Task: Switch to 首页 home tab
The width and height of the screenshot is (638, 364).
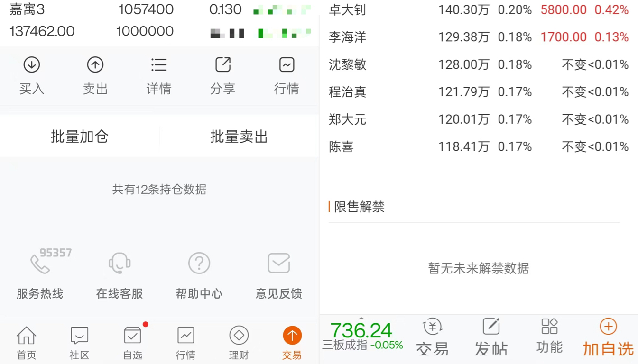Action: (27, 342)
